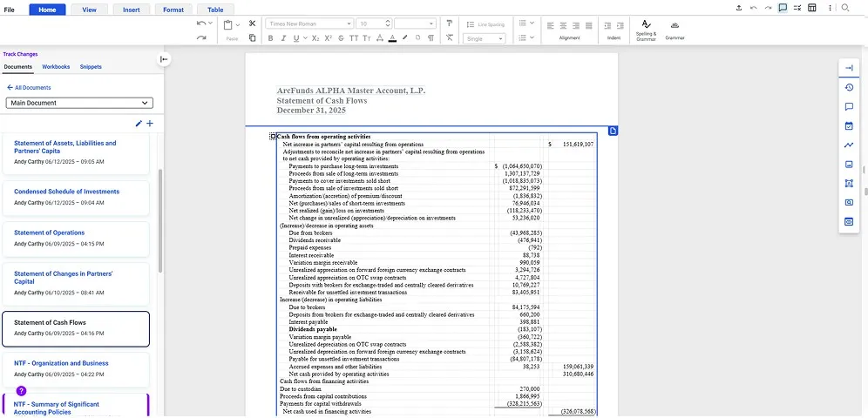
Task: Click the chart line icon in right sidebar
Action: coord(849,145)
